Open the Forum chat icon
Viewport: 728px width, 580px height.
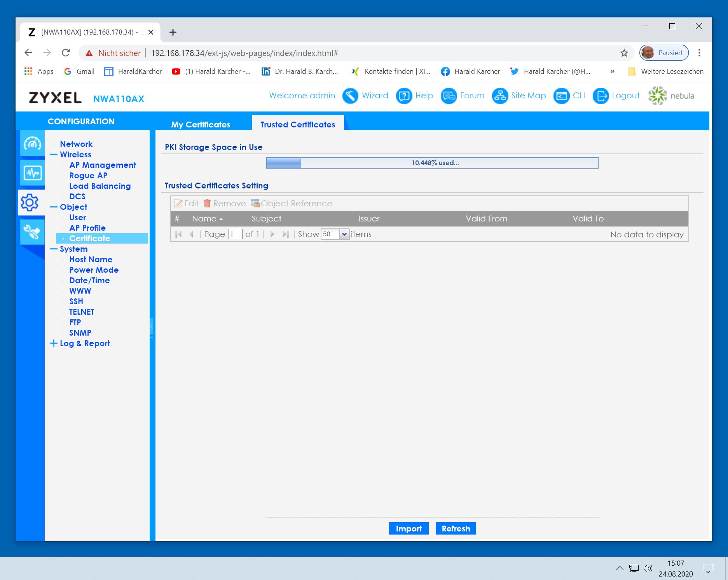[449, 96]
